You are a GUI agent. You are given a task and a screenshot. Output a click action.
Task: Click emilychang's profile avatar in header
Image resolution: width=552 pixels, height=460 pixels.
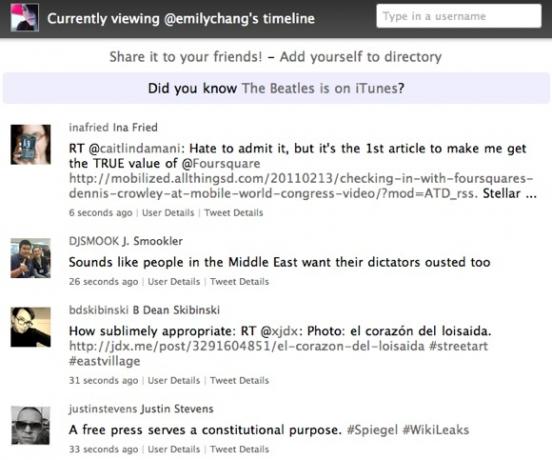(25, 17)
